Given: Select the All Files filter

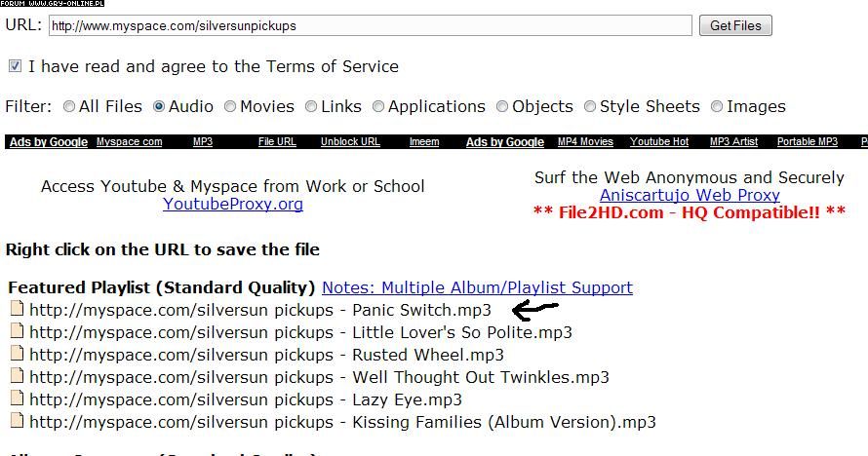Looking at the screenshot, I should (x=69, y=107).
